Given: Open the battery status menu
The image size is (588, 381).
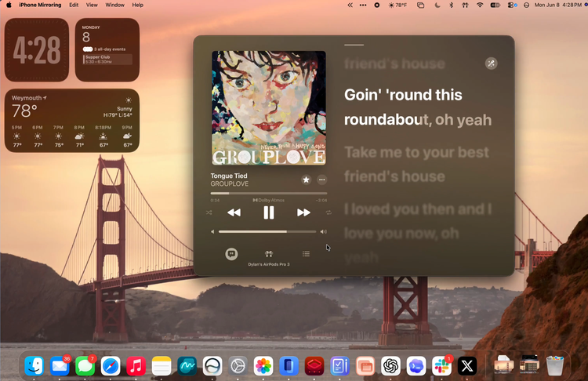Looking at the screenshot, I should pos(495,5).
